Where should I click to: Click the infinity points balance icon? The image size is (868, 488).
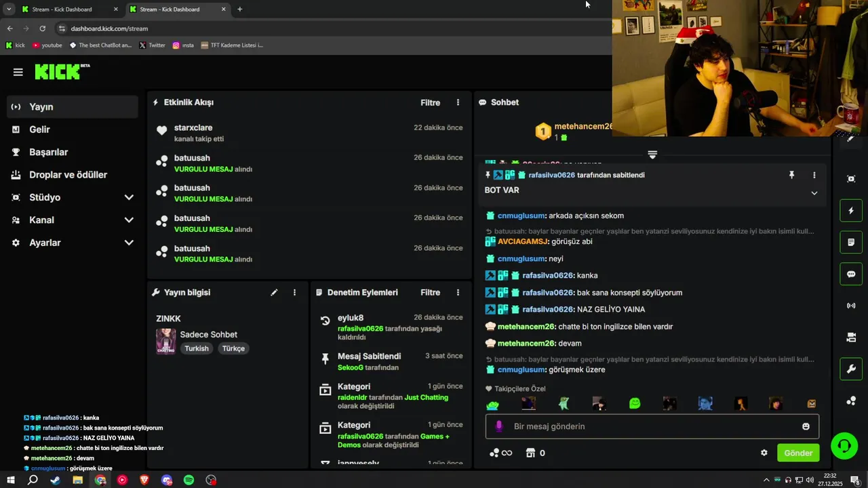(x=500, y=453)
